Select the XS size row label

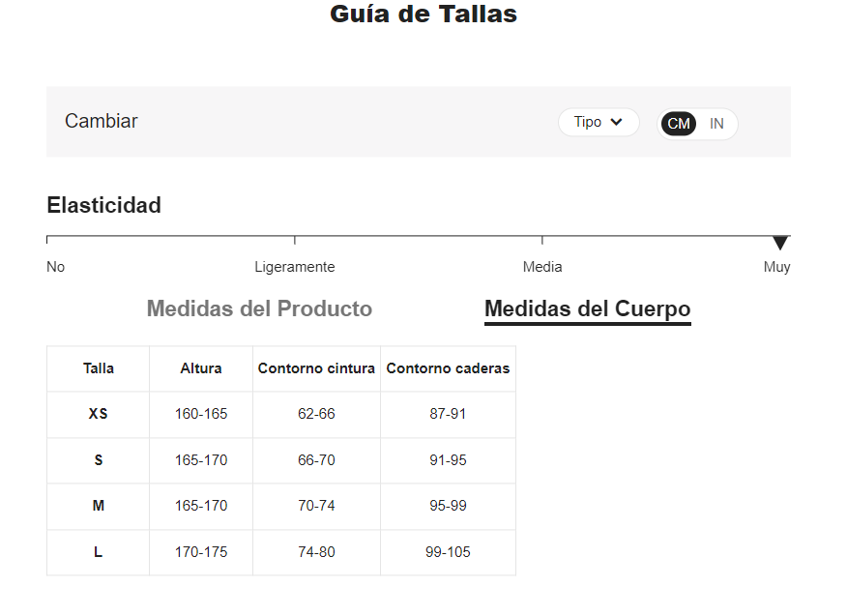pos(98,414)
